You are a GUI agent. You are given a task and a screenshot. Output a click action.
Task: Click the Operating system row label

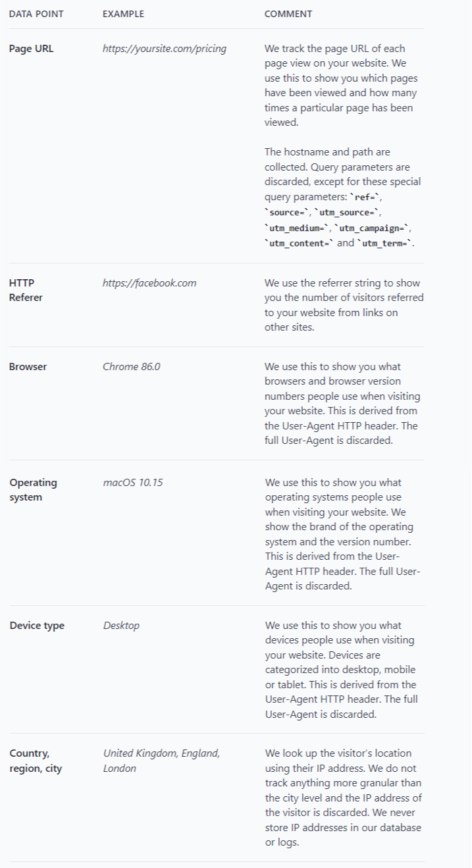33,489
